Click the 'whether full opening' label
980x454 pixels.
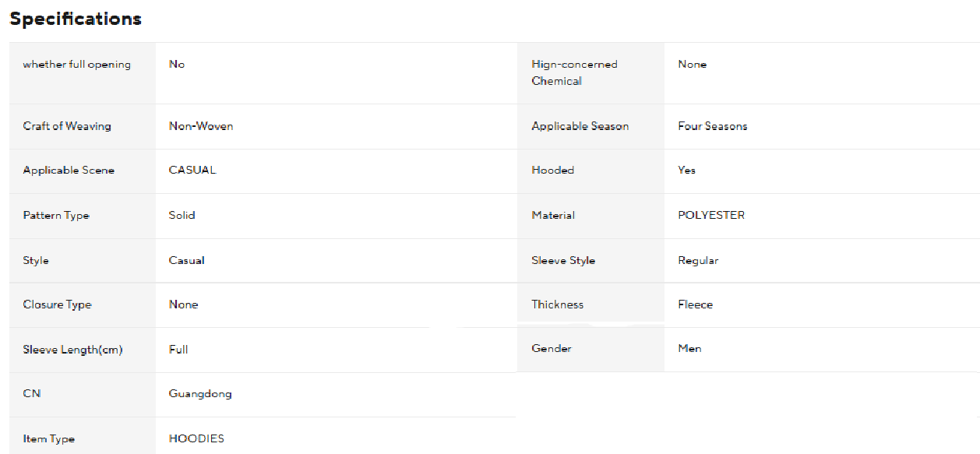point(77,65)
